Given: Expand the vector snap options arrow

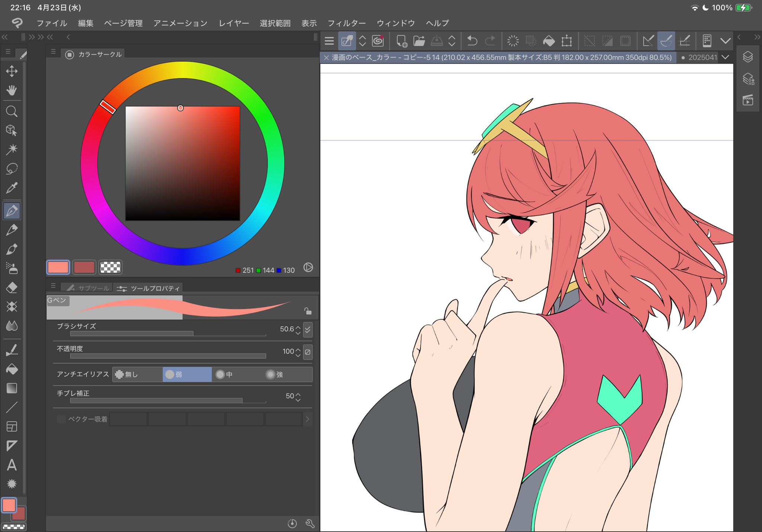Looking at the screenshot, I should click(x=307, y=419).
